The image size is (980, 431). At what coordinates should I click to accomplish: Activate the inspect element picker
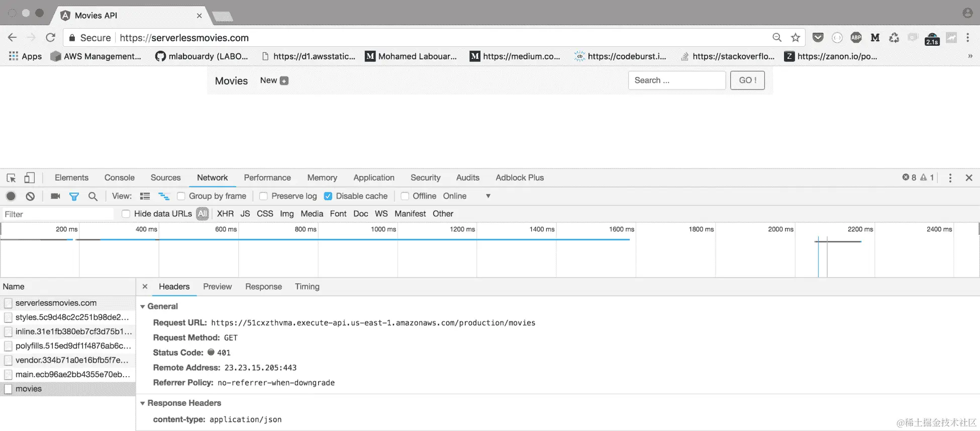(x=11, y=178)
